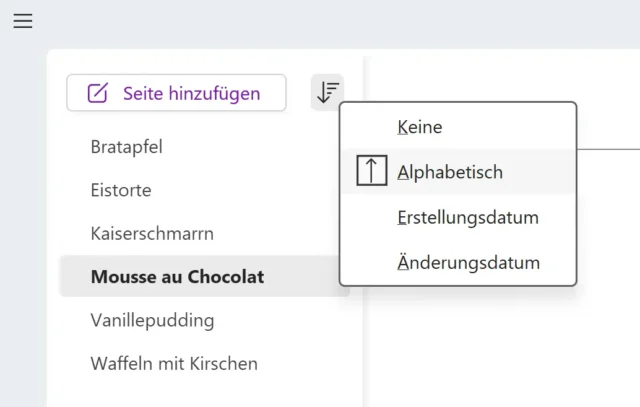The image size is (640, 407).
Task: Open the Waffeln mit Kirschen page
Action: (x=174, y=363)
